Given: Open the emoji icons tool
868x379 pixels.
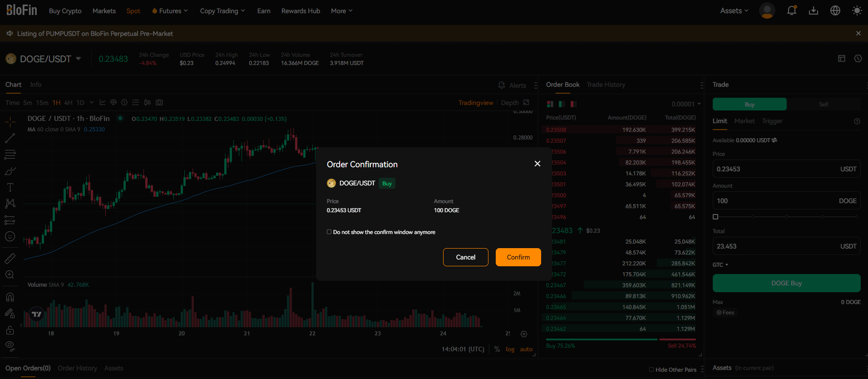Looking at the screenshot, I should pyautogui.click(x=10, y=236).
